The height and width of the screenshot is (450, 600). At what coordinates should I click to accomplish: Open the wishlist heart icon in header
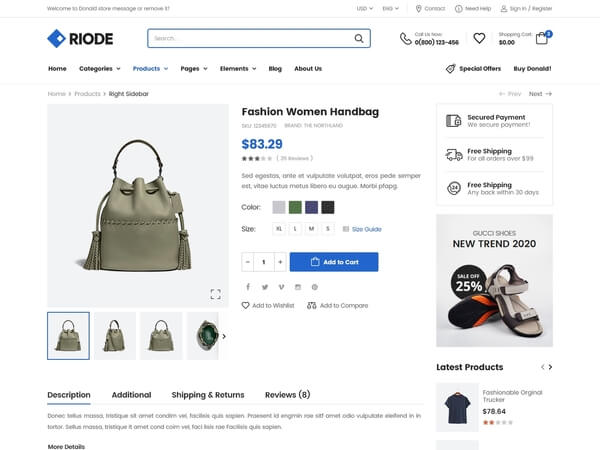[x=479, y=39]
